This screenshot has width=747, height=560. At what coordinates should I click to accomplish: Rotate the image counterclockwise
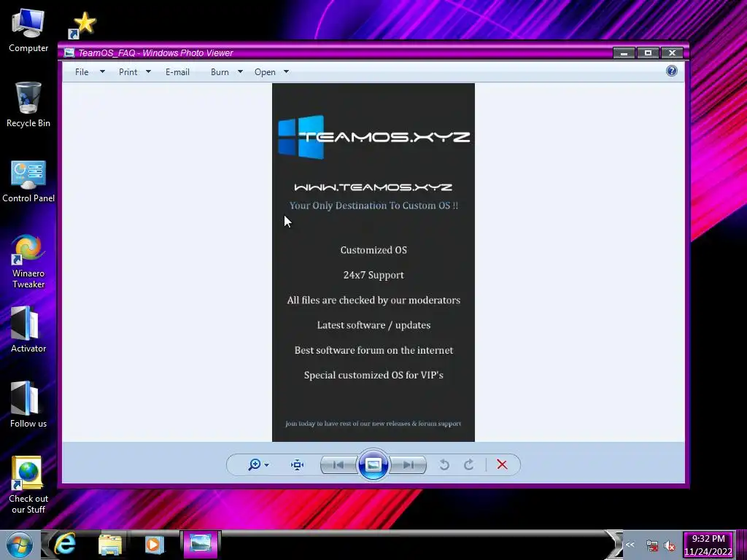click(x=444, y=464)
